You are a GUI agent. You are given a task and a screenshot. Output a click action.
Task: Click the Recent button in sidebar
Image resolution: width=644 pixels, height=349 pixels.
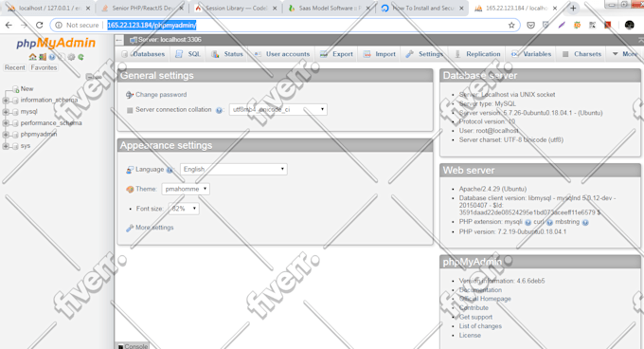(x=15, y=68)
